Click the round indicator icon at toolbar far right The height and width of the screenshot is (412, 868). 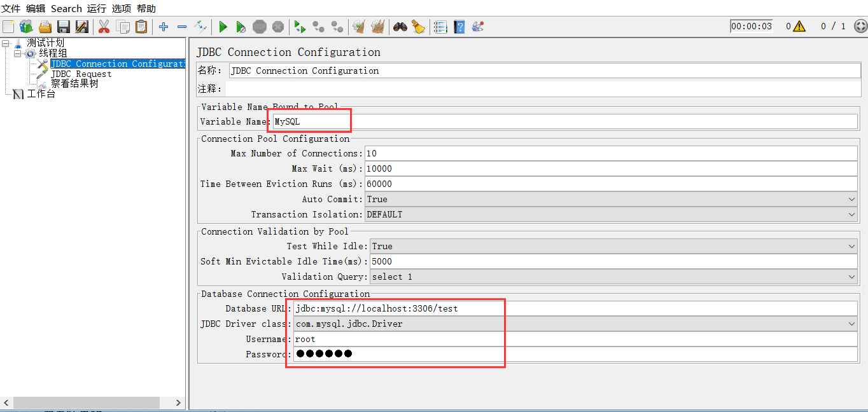[x=860, y=26]
